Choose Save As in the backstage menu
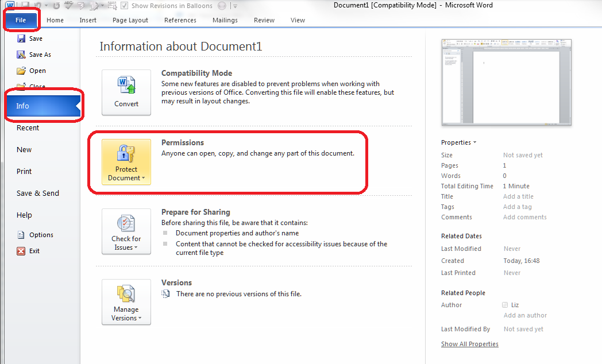The width and height of the screenshot is (602, 364). (40, 55)
